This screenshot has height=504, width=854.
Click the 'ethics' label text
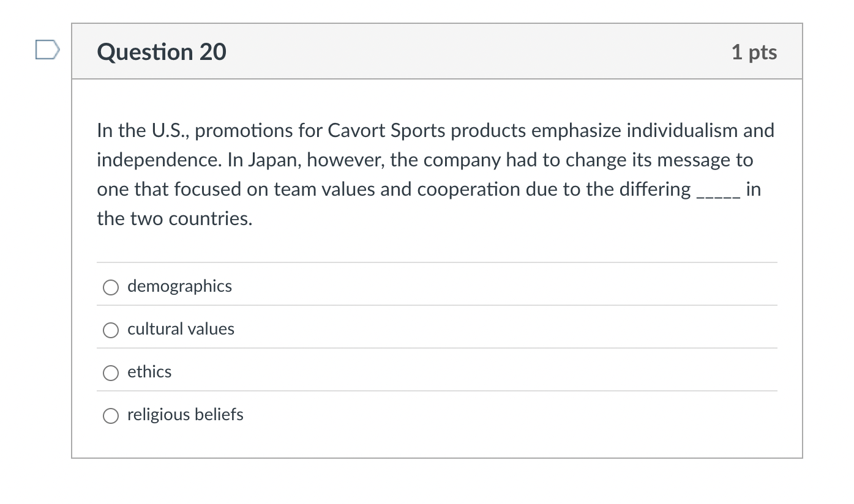[x=149, y=371]
